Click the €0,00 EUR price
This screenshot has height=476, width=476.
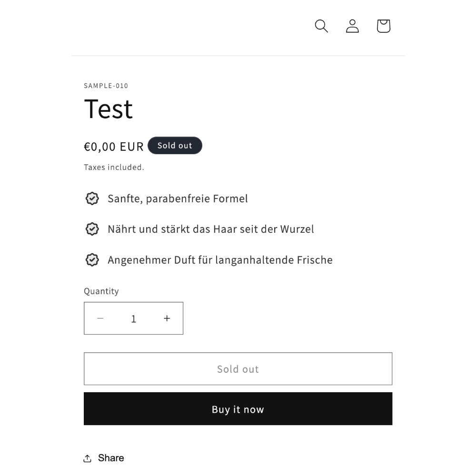click(x=114, y=147)
